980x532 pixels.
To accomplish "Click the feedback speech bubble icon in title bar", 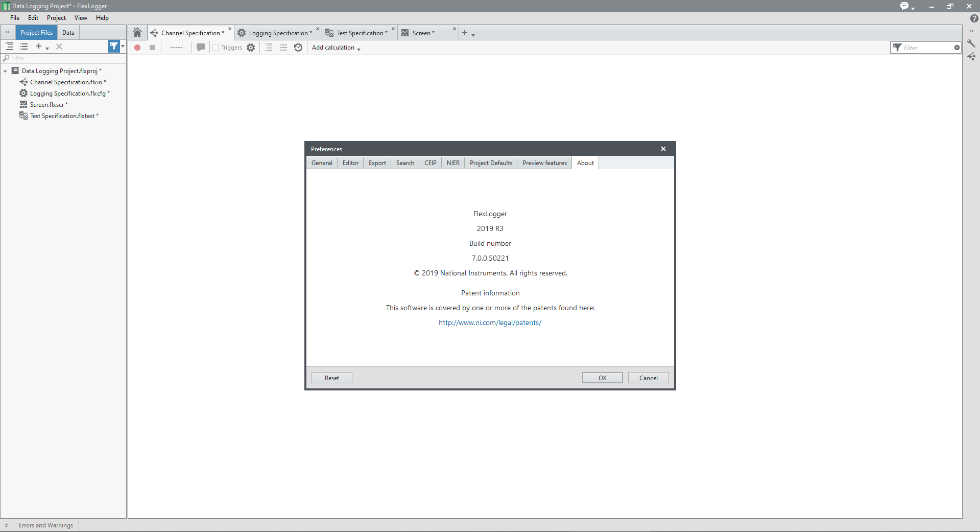I will point(904,6).
